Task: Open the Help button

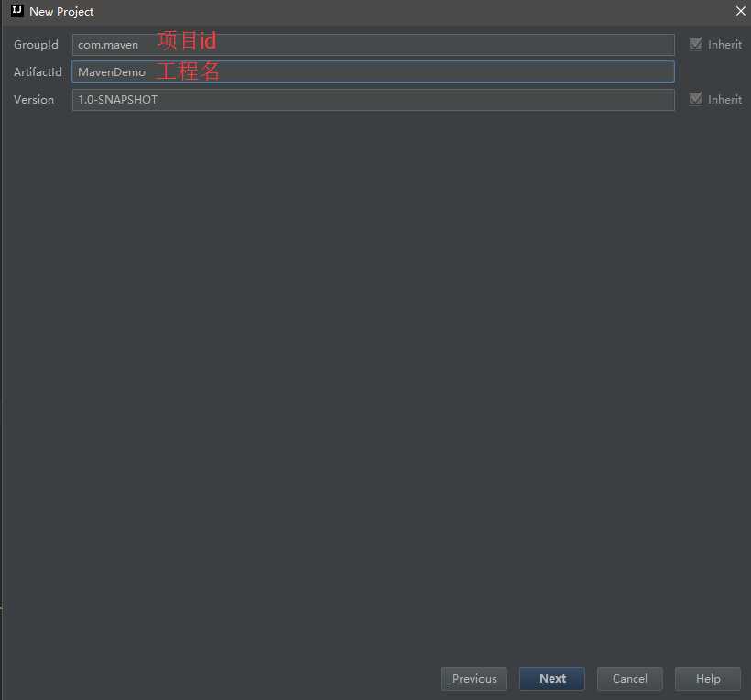Action: pos(708,678)
